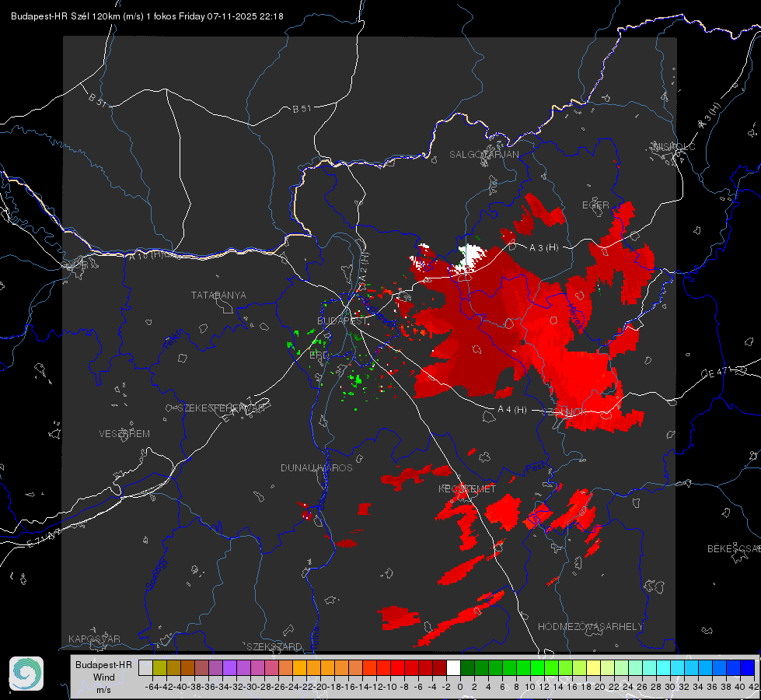Screen dimensions: 761x700
Task: Select the light gray swatch starting the legend
Action: 145,668
